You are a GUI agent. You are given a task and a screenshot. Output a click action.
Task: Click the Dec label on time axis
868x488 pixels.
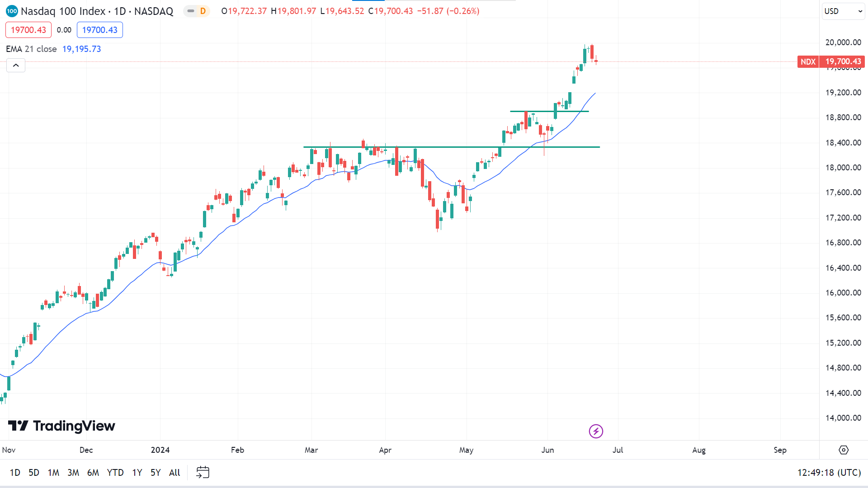click(x=86, y=450)
